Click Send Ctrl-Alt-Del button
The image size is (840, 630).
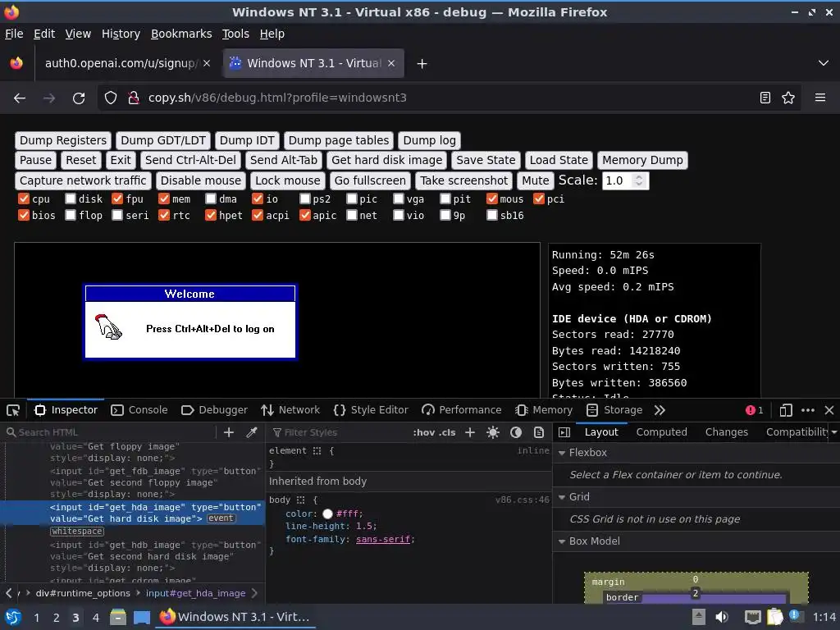(190, 160)
